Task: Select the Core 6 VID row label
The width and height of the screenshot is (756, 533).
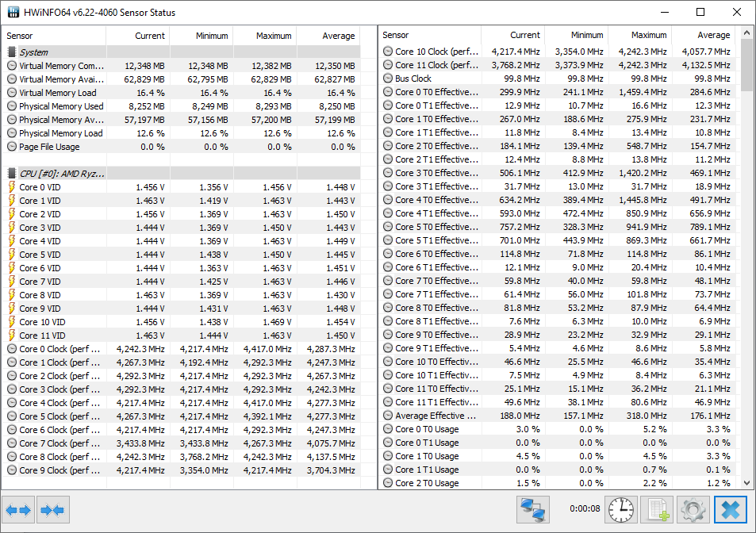Action: click(40, 268)
